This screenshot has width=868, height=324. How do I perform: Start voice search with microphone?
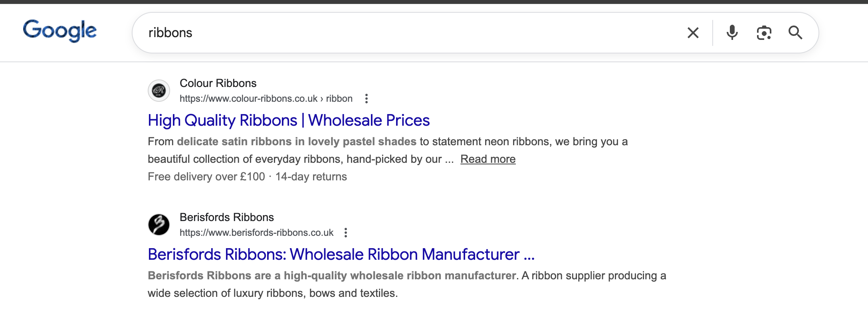pos(732,33)
